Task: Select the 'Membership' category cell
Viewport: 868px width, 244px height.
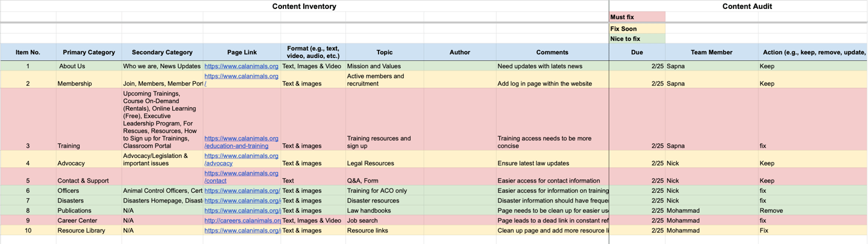Action: (x=89, y=80)
